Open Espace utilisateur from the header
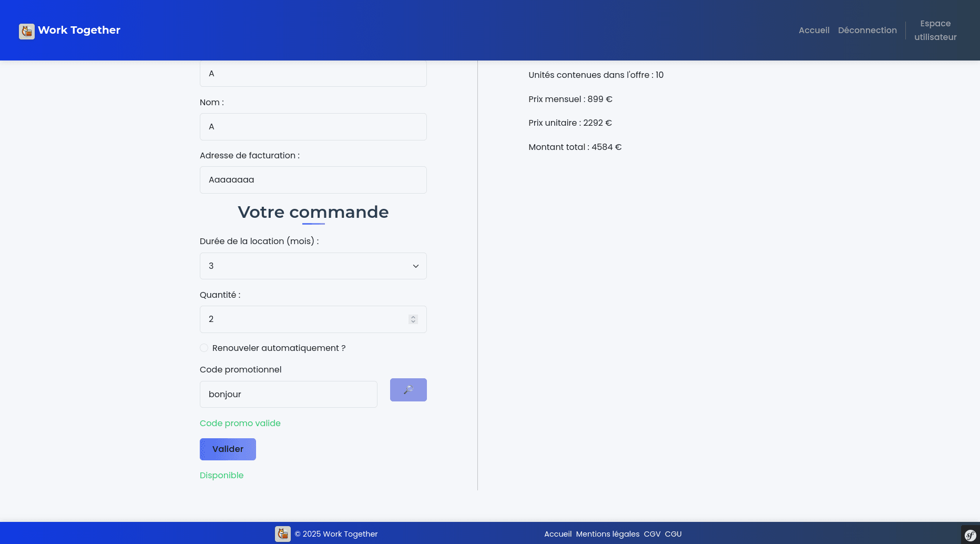The width and height of the screenshot is (980, 544). [x=935, y=31]
